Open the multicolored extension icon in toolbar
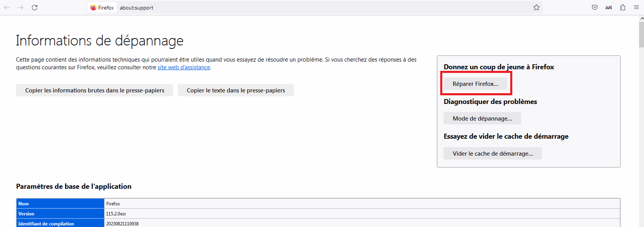 point(608,7)
